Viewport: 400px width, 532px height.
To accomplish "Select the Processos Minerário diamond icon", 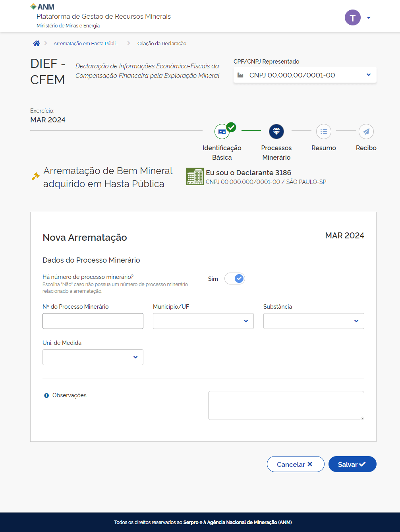I will [276, 132].
